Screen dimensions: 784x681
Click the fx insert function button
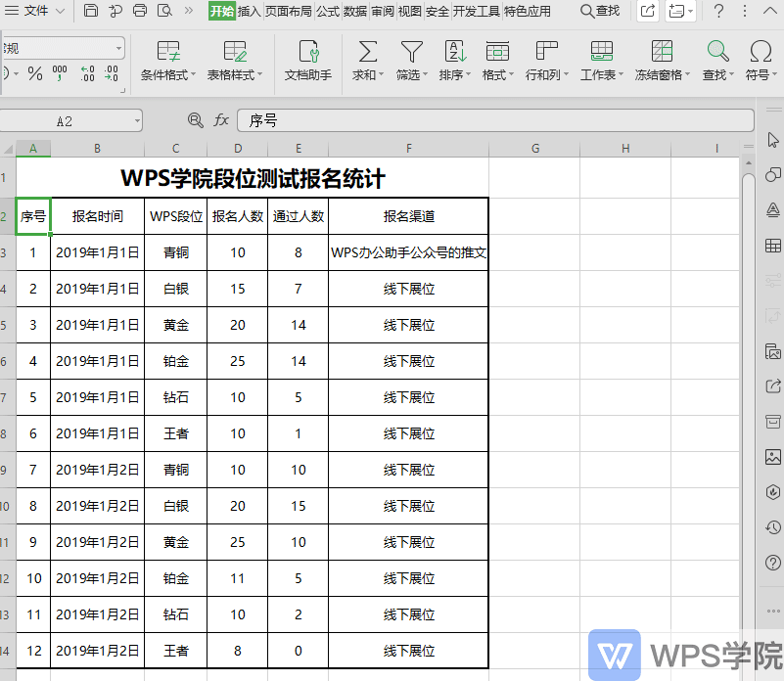[x=221, y=120]
